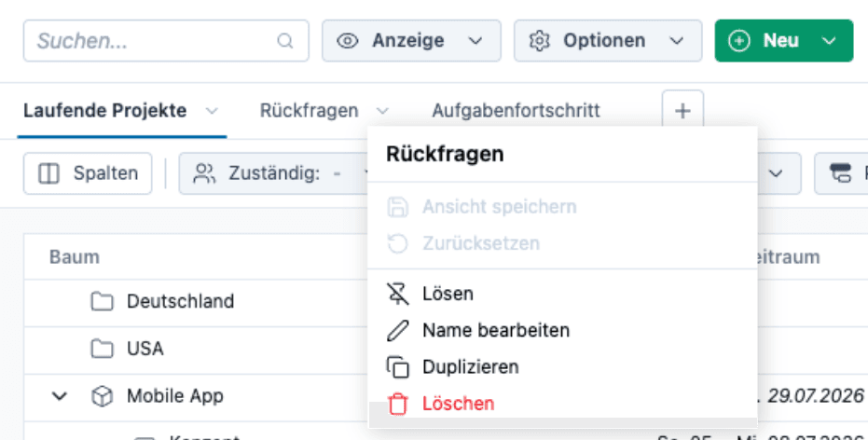Image resolution: width=868 pixels, height=440 pixels.
Task: Open the dropdown chevron right of the menu
Action: [x=776, y=173]
